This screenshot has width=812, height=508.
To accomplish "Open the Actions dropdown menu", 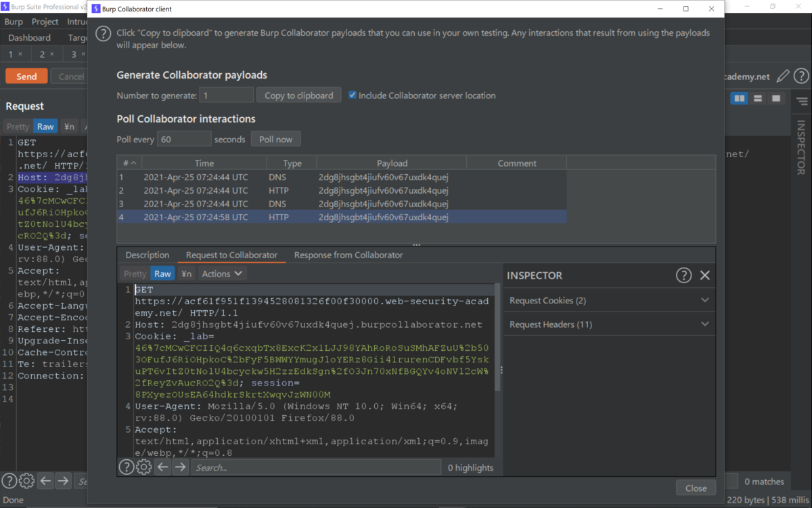I will (x=222, y=274).
